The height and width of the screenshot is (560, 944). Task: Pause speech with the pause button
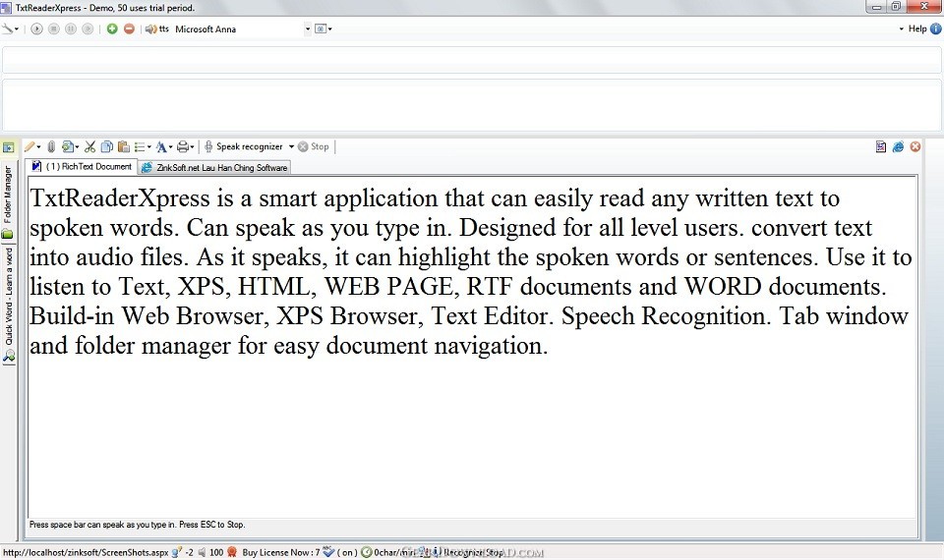(71, 28)
